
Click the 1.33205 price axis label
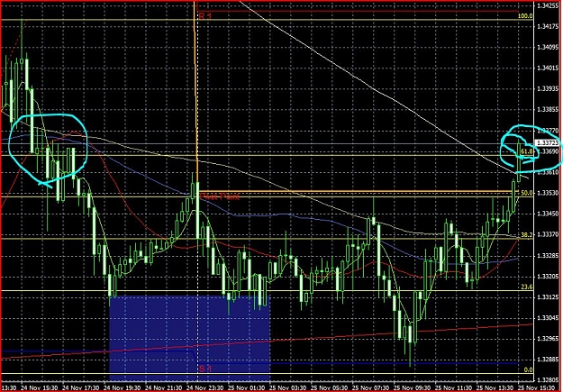click(x=547, y=277)
